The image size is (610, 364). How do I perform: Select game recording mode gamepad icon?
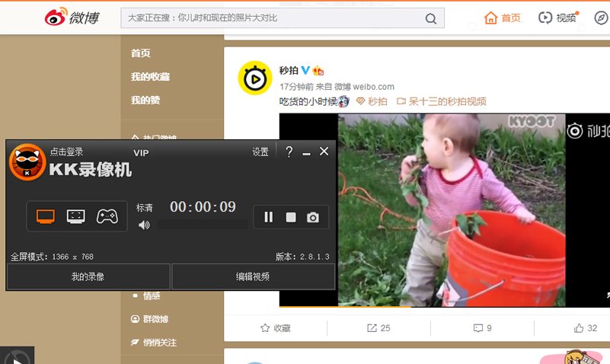[107, 216]
